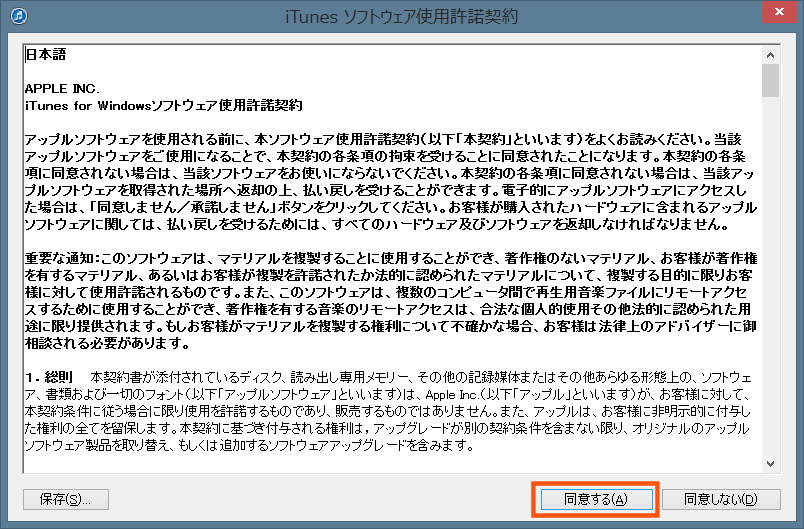Click the 1. 総則 section heading
The image size is (804, 529).
tap(48, 378)
